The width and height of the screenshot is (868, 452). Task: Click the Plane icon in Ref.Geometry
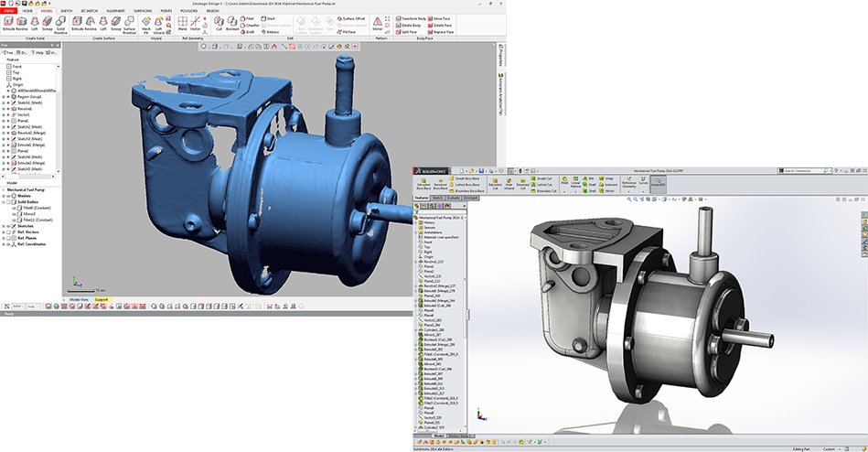tap(182, 22)
